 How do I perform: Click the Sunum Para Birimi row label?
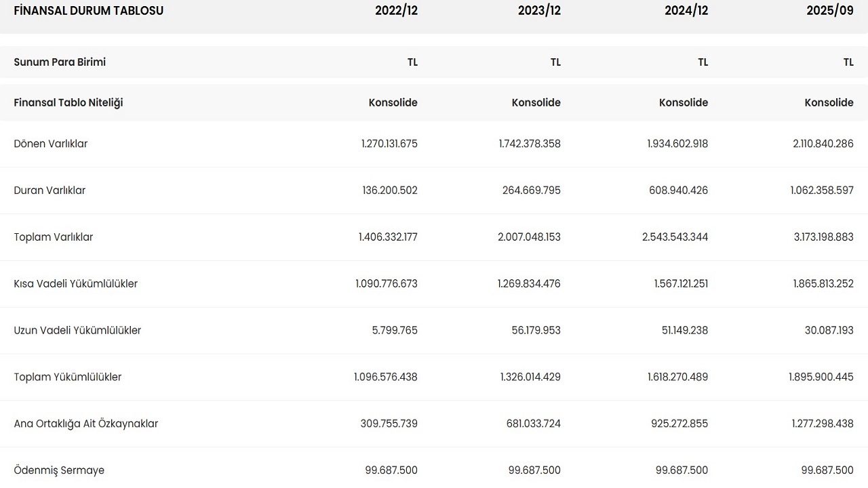pos(60,62)
